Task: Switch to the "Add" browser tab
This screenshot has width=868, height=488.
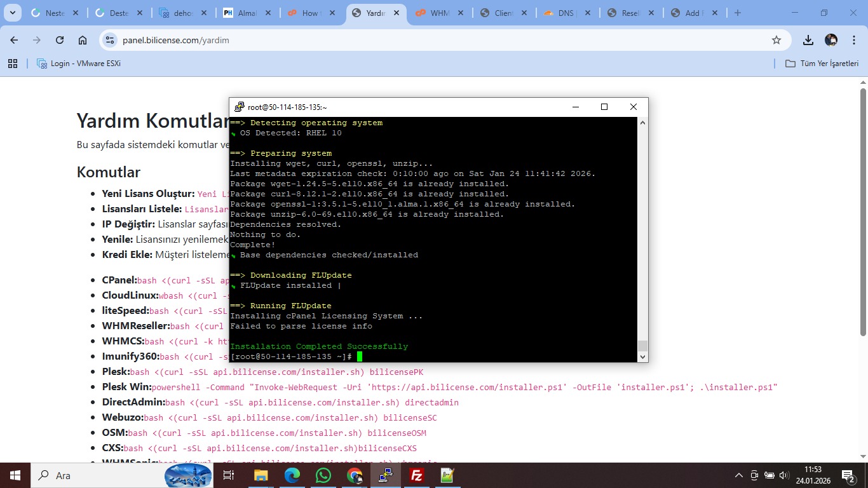Action: (695, 13)
